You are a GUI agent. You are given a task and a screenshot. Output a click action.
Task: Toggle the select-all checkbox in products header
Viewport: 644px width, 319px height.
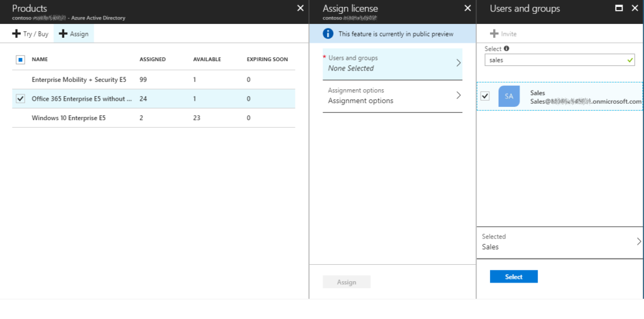20,60
